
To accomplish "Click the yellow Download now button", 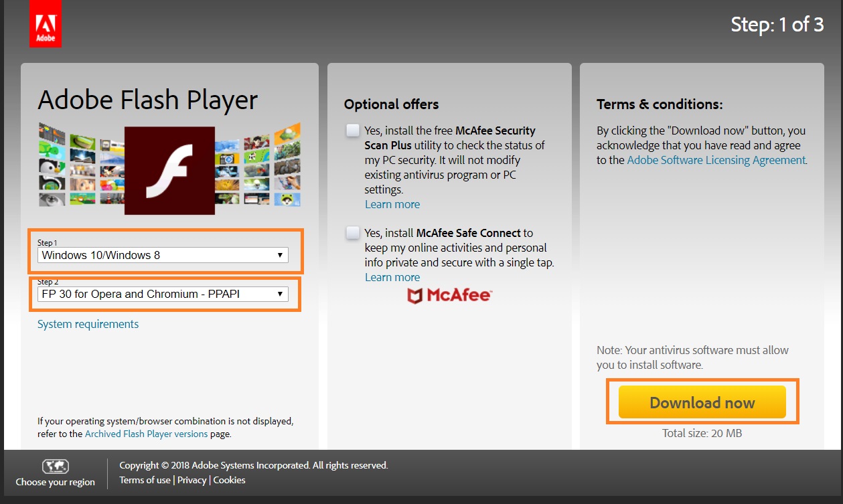I will pos(702,402).
